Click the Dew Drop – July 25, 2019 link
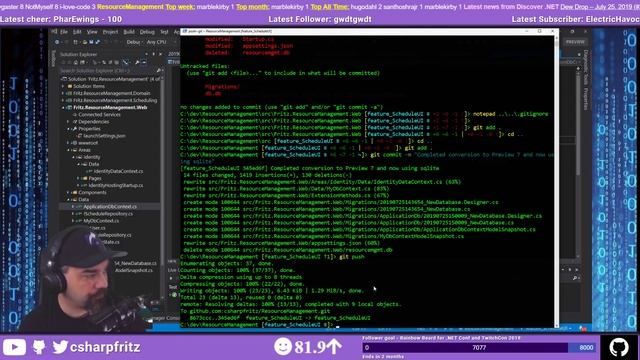Screen dimensions: 640x360 (x=600, y=7)
